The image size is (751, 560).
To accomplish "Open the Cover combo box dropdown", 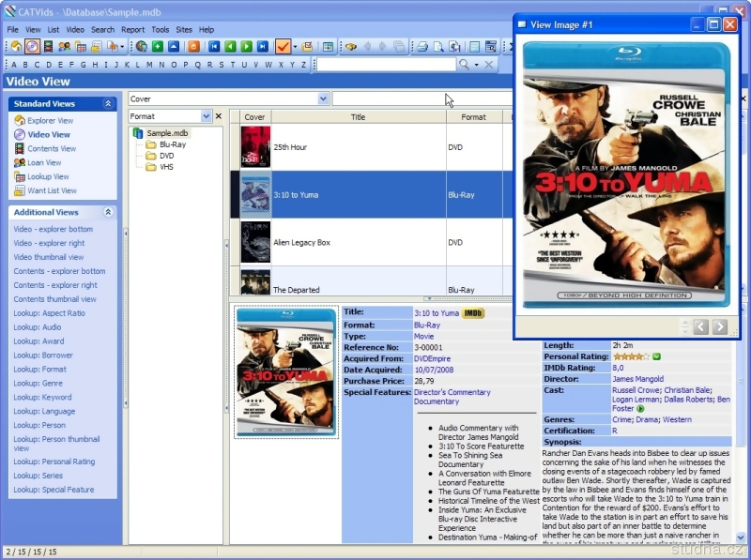I will pyautogui.click(x=323, y=98).
